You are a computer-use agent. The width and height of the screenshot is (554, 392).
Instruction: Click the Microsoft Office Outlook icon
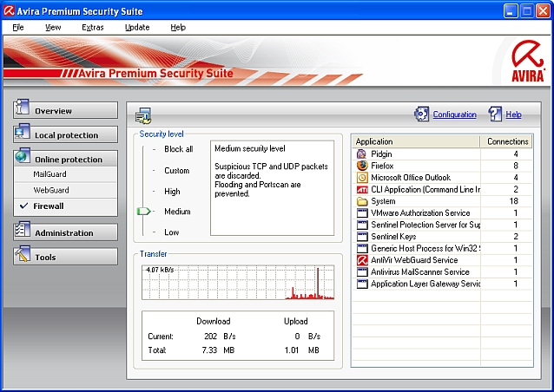(x=362, y=178)
